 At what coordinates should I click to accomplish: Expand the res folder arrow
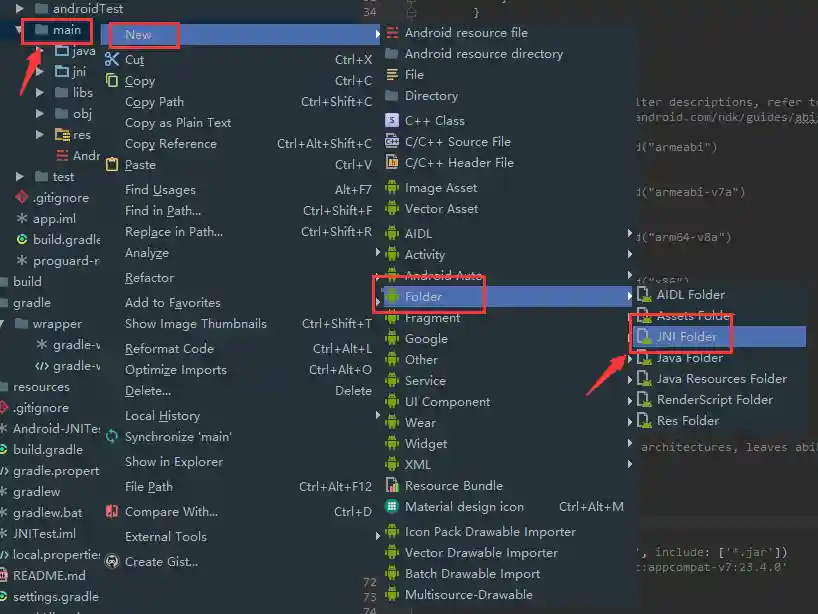click(x=40, y=135)
